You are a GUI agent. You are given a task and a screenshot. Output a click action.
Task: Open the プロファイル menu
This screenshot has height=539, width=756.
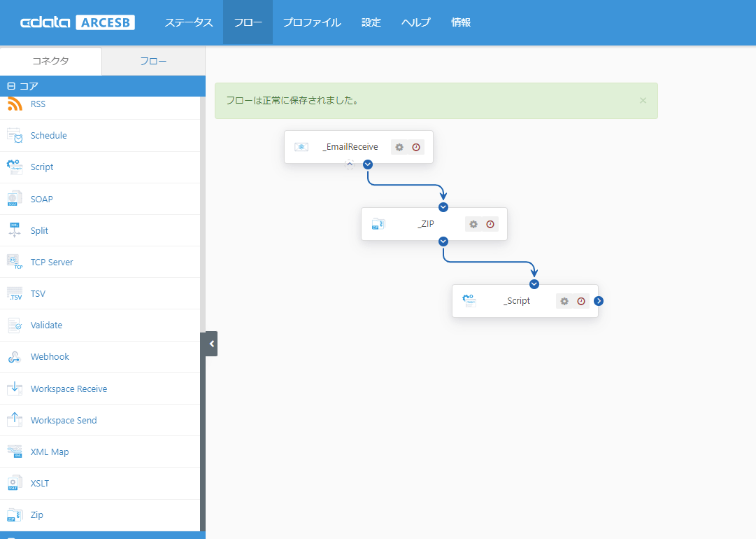pyautogui.click(x=312, y=22)
